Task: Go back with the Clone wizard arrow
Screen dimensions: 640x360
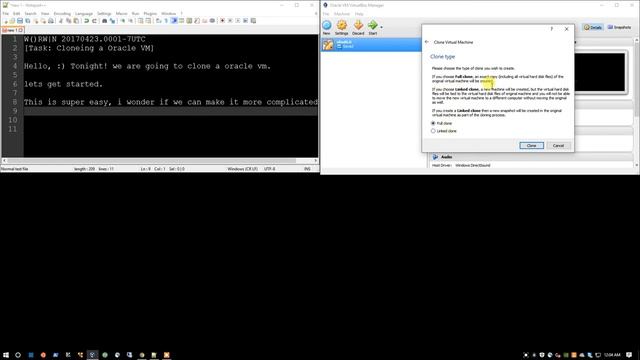Action: pyautogui.click(x=427, y=42)
